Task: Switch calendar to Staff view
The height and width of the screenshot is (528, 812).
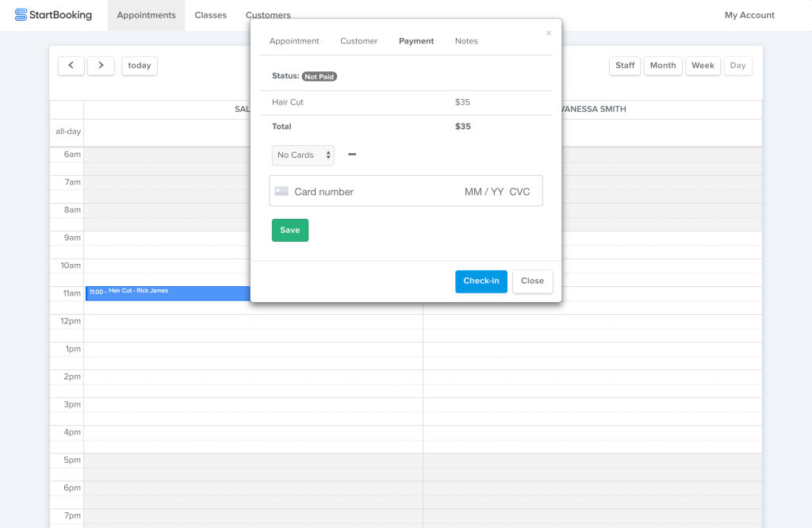Action: (625, 66)
